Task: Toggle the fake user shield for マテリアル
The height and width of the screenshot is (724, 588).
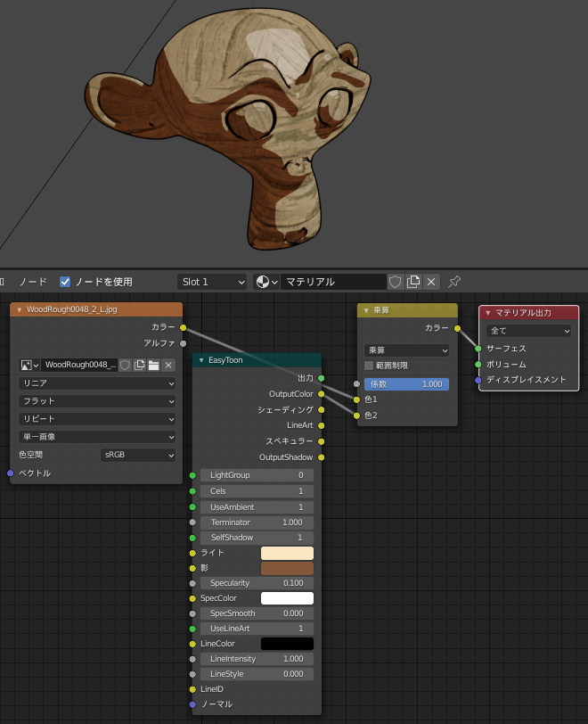Action: 395,282
